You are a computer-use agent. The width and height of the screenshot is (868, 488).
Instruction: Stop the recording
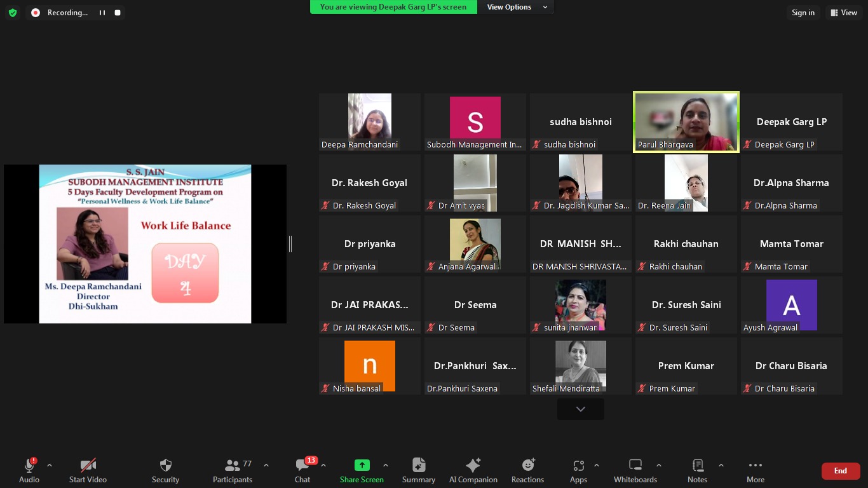click(x=118, y=13)
